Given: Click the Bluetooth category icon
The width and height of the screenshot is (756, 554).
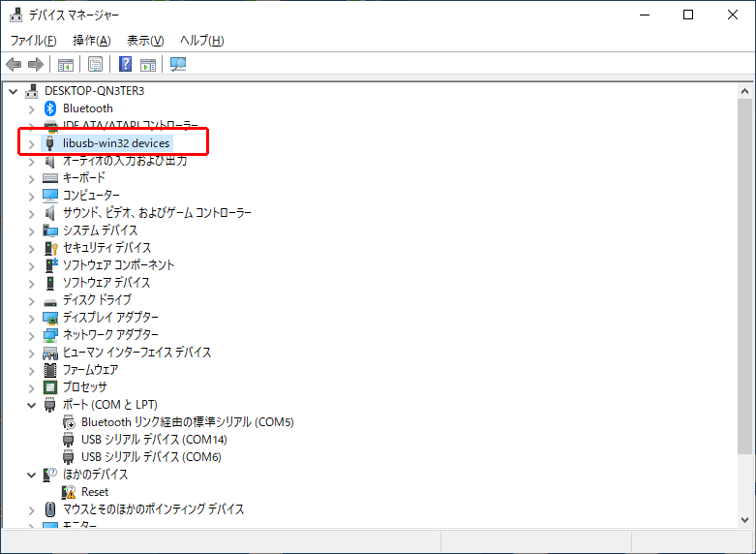Looking at the screenshot, I should tap(50, 108).
